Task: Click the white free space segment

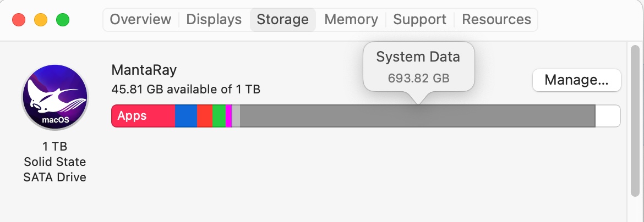Action: point(608,116)
